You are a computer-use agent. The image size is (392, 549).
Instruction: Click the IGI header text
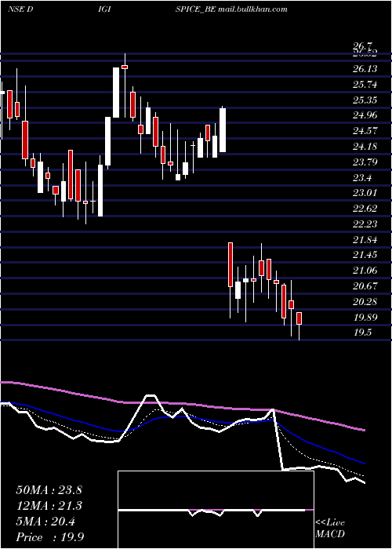pos(104,9)
